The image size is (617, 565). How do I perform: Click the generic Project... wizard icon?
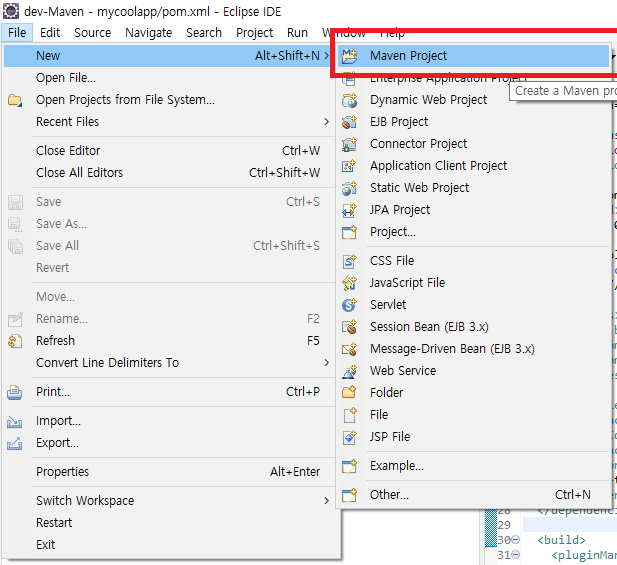click(x=349, y=232)
